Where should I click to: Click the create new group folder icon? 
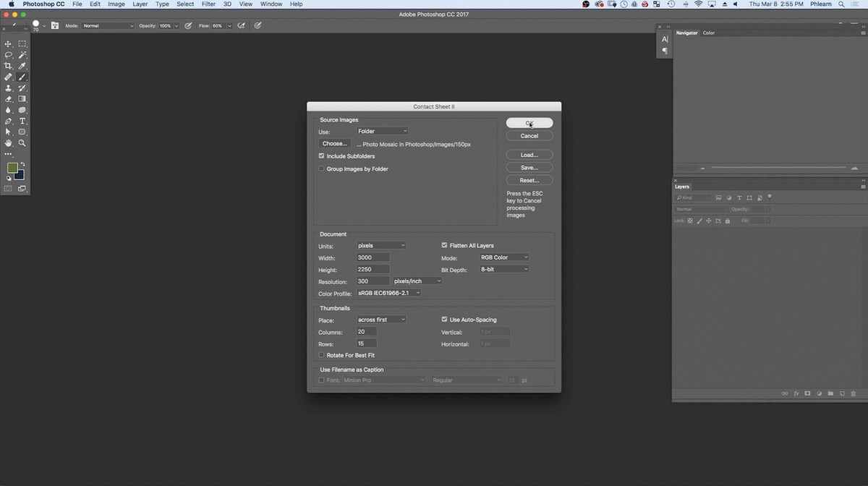[x=830, y=393]
